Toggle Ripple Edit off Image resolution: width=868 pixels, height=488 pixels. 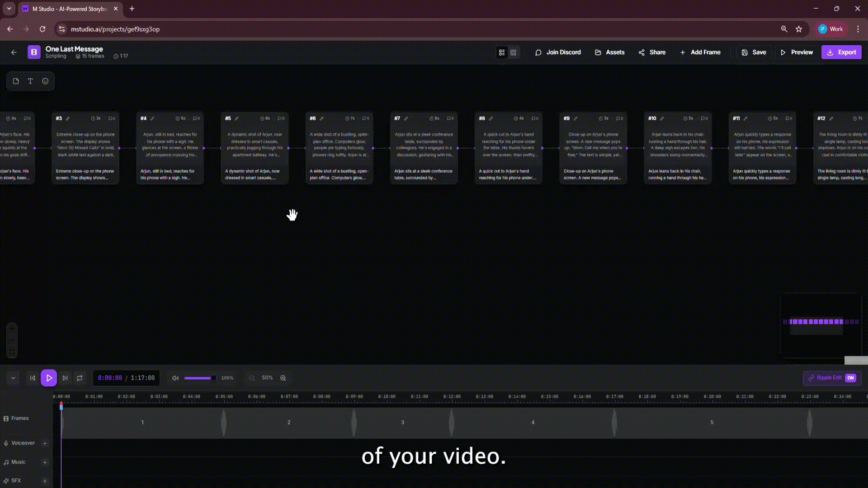tap(850, 378)
